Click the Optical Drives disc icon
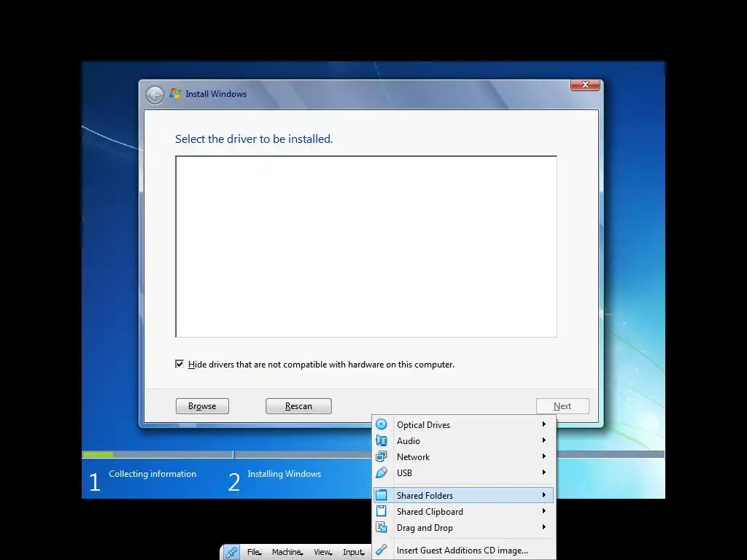Screen dimensions: 747x560 [381, 424]
